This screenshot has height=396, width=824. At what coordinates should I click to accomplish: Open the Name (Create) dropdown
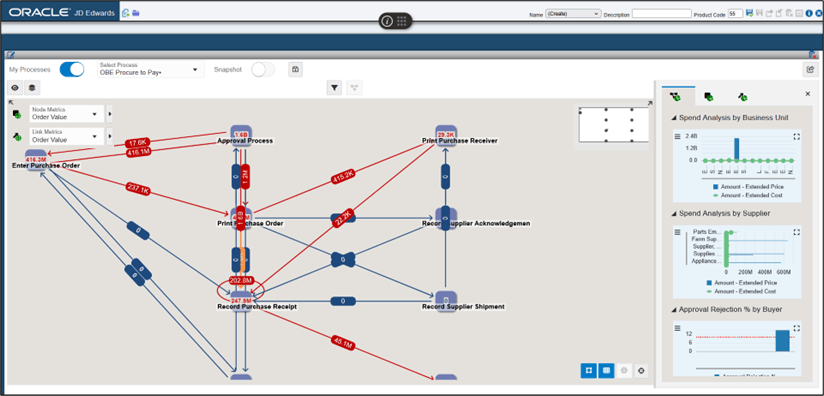coord(573,14)
